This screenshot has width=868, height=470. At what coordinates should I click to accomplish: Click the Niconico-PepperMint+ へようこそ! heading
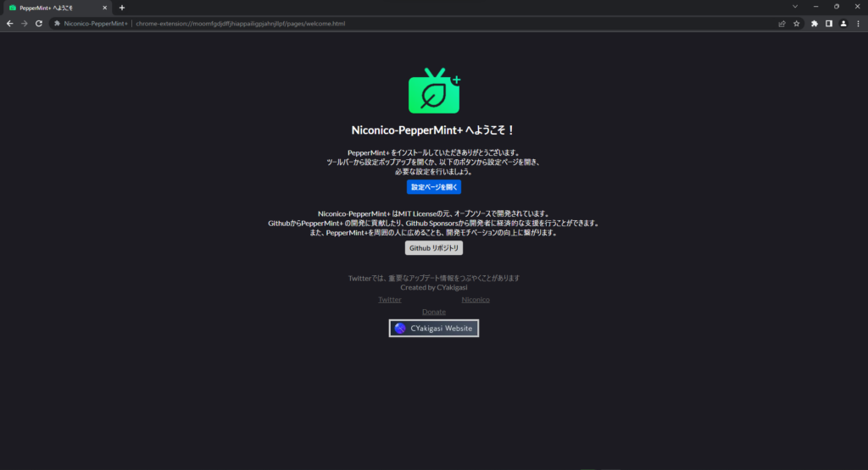434,130
